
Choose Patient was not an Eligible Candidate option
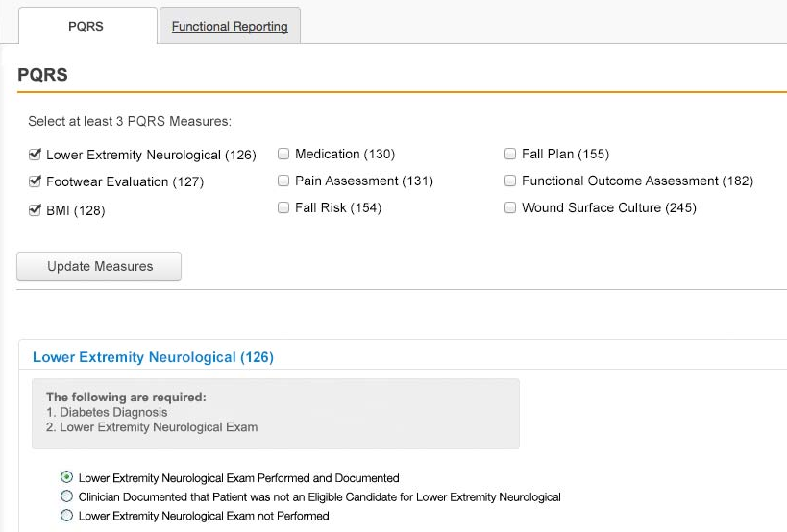pos(66,496)
